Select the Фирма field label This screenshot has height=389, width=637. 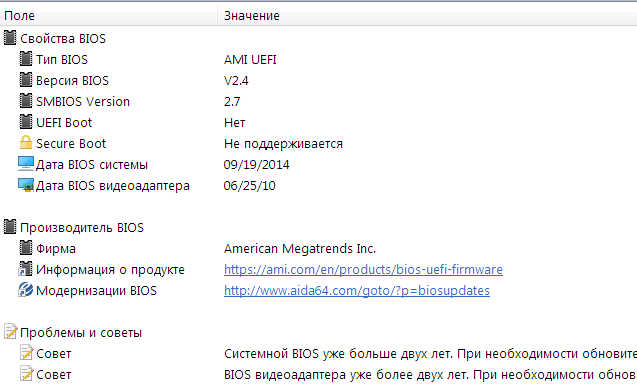[x=56, y=249]
